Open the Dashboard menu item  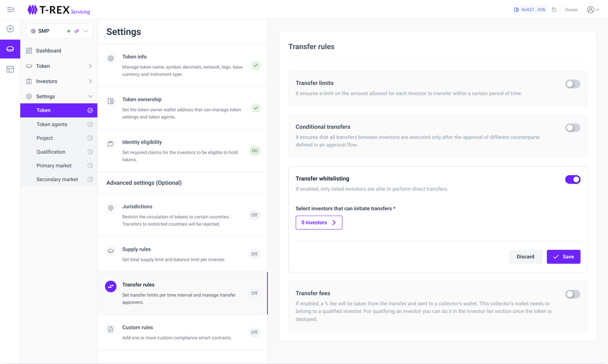(48, 50)
